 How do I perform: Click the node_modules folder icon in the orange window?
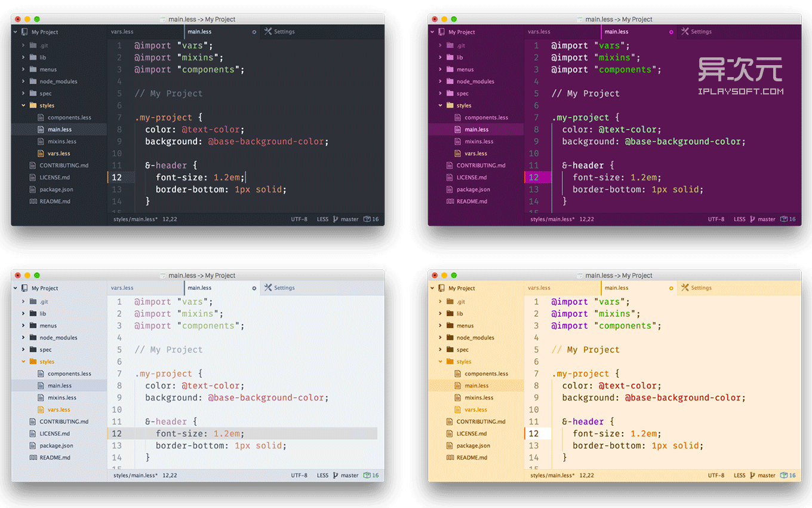(x=450, y=338)
